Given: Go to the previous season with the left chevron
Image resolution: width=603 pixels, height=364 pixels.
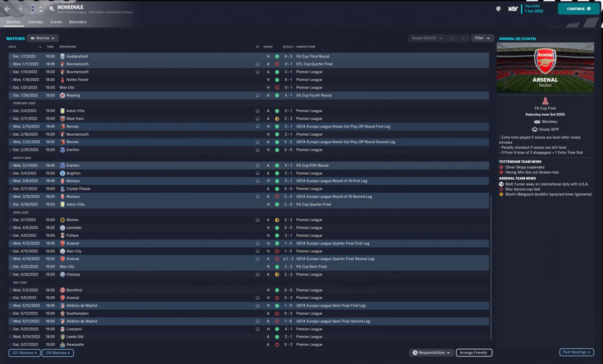Looking at the screenshot, I should point(452,38).
